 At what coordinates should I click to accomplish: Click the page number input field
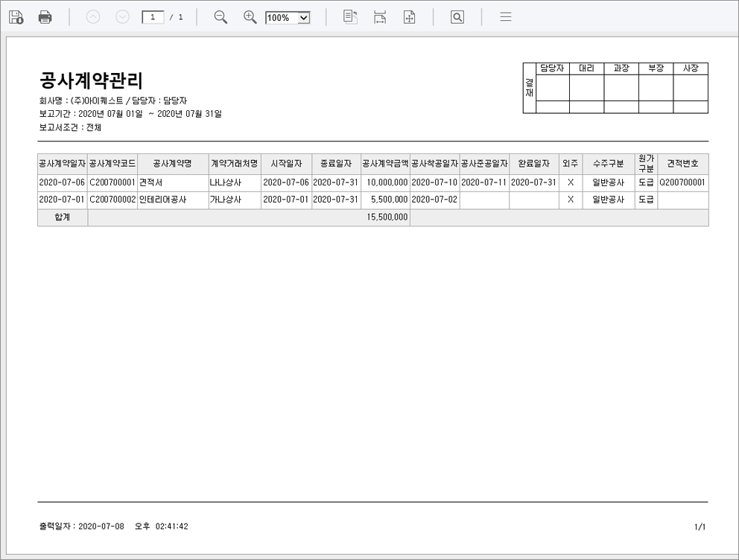153,17
